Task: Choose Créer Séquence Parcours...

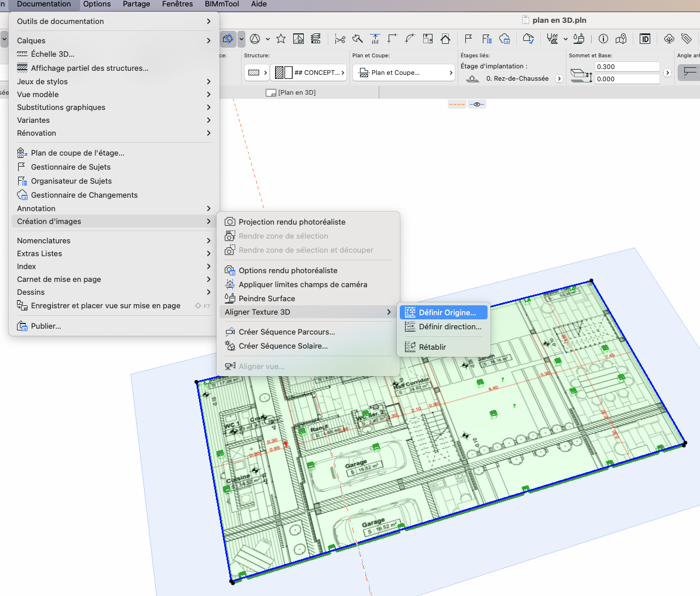Action: pos(308,332)
